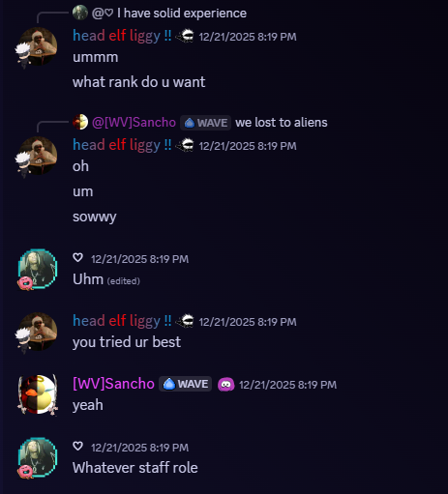Click the heart username above 'Whatever staff role'
Viewport: 448px width, 494px height.
77,447
